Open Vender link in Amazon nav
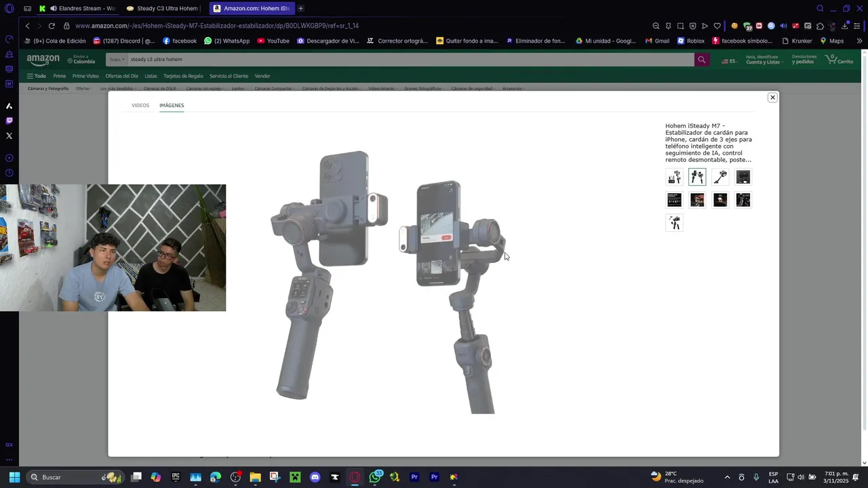This screenshot has height=488, width=868. pos(262,76)
